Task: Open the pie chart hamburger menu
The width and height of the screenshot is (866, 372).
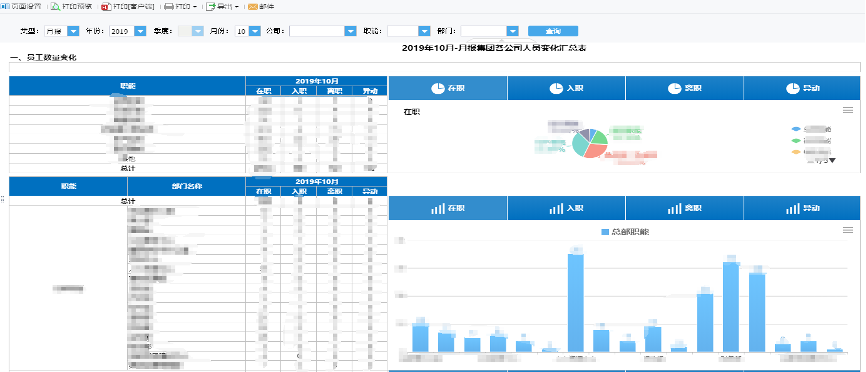Action: [848, 110]
